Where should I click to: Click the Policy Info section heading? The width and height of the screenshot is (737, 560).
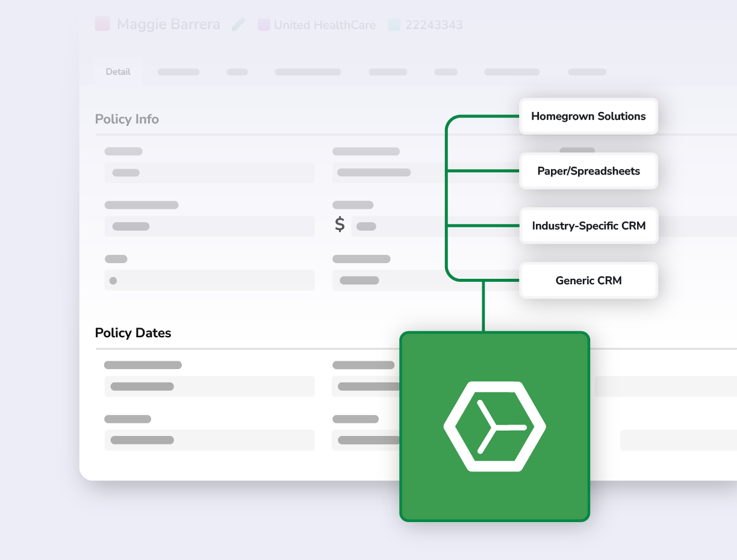pyautogui.click(x=127, y=119)
